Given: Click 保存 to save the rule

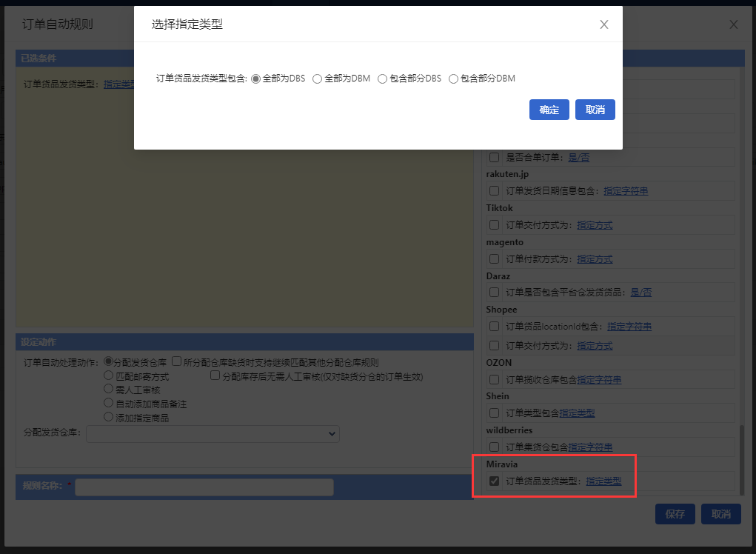Looking at the screenshot, I should point(675,514).
